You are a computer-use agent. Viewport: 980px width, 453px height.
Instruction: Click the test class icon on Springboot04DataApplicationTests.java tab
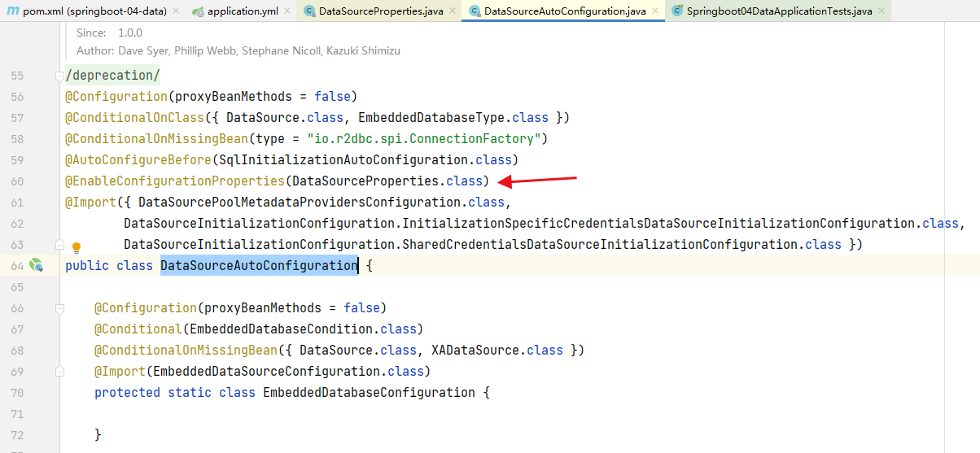tap(677, 11)
